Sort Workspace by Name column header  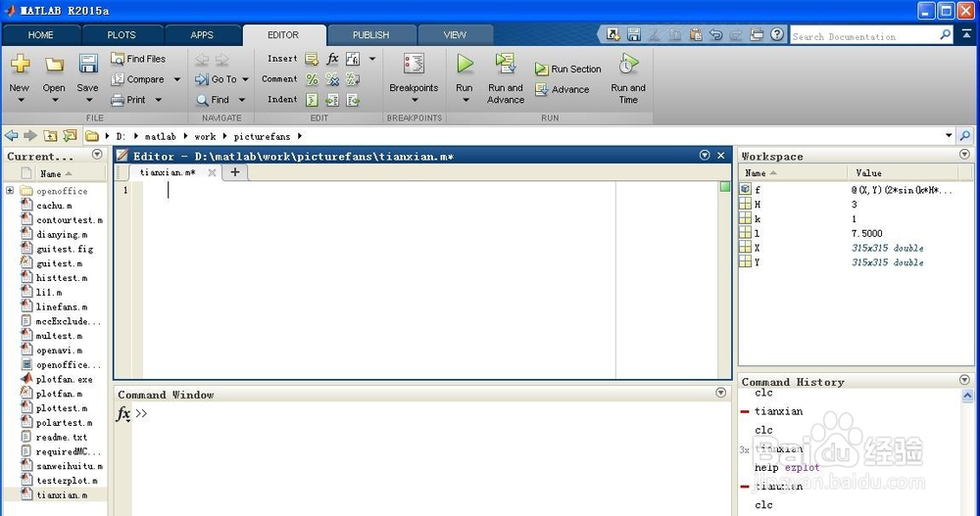[x=793, y=172]
